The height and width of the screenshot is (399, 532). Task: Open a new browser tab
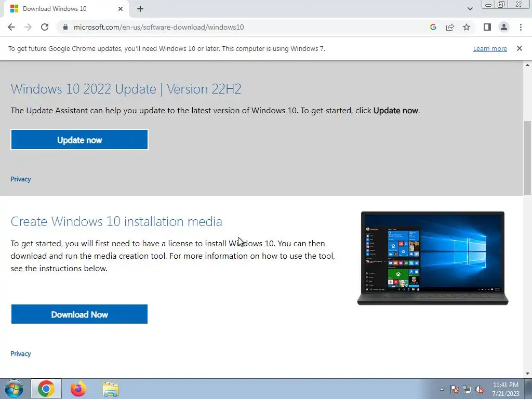(x=140, y=9)
